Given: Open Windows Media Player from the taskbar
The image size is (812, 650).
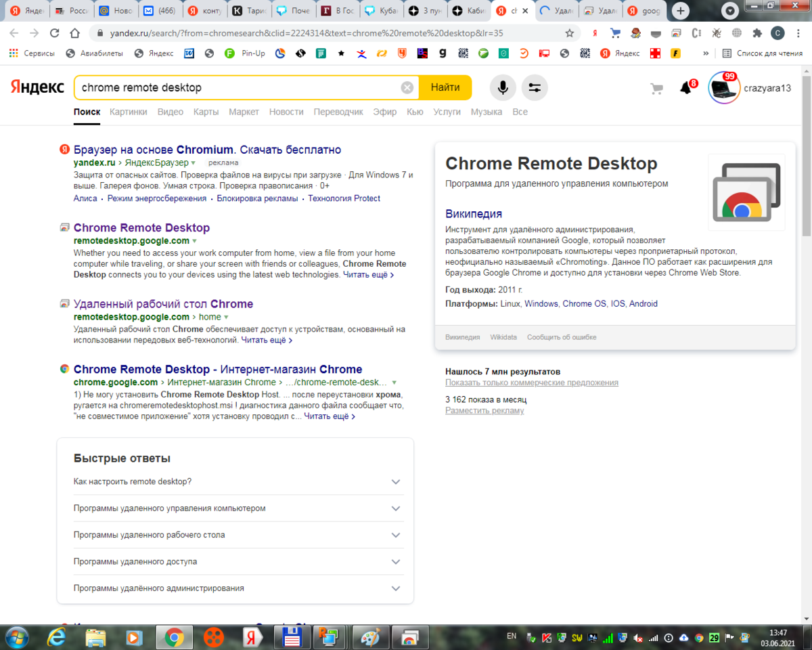Looking at the screenshot, I should click(134, 637).
